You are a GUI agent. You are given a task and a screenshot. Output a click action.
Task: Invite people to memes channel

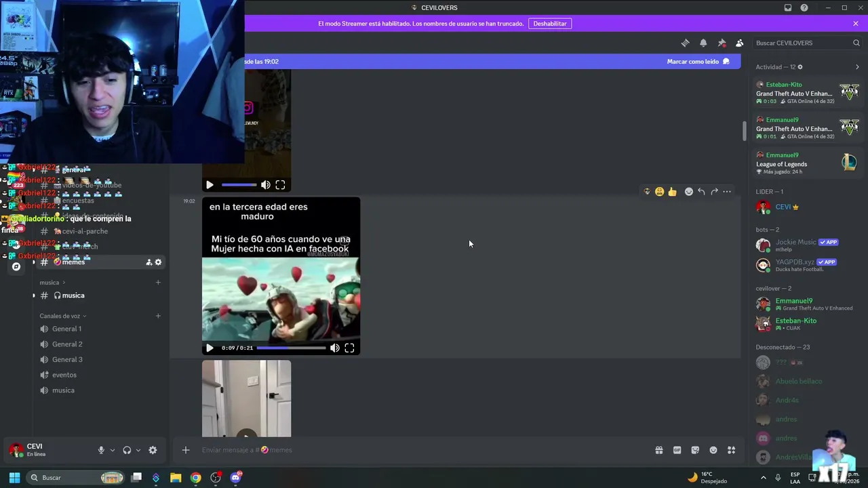pos(149,262)
